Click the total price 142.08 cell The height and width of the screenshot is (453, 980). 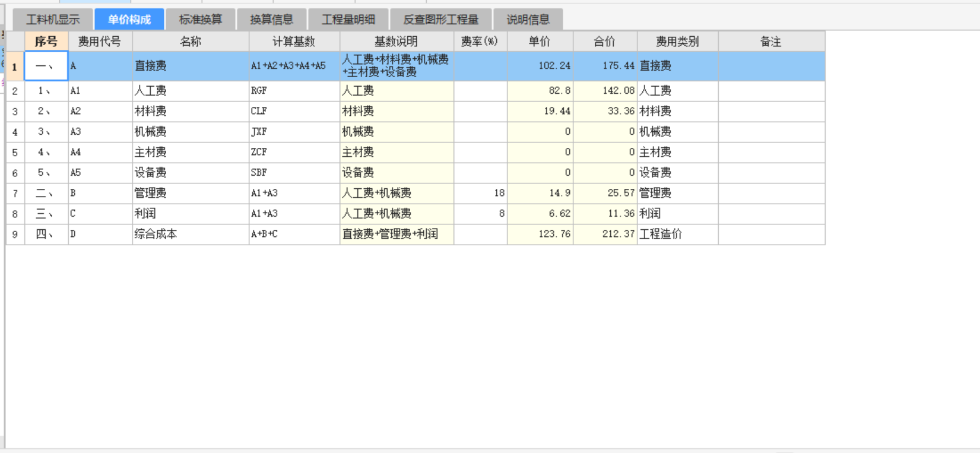click(605, 91)
